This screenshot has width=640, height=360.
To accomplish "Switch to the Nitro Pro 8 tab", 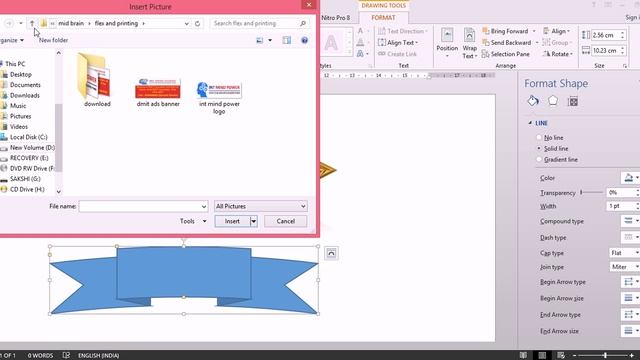I will [336, 18].
